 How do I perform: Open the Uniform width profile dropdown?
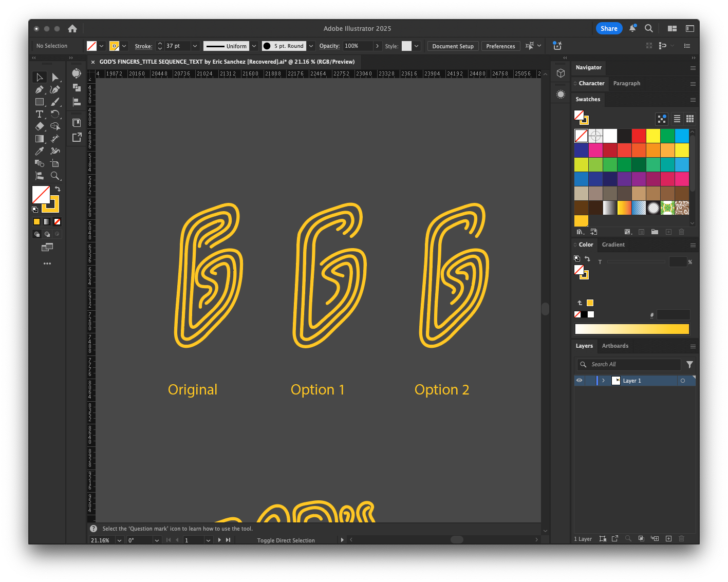click(x=254, y=46)
